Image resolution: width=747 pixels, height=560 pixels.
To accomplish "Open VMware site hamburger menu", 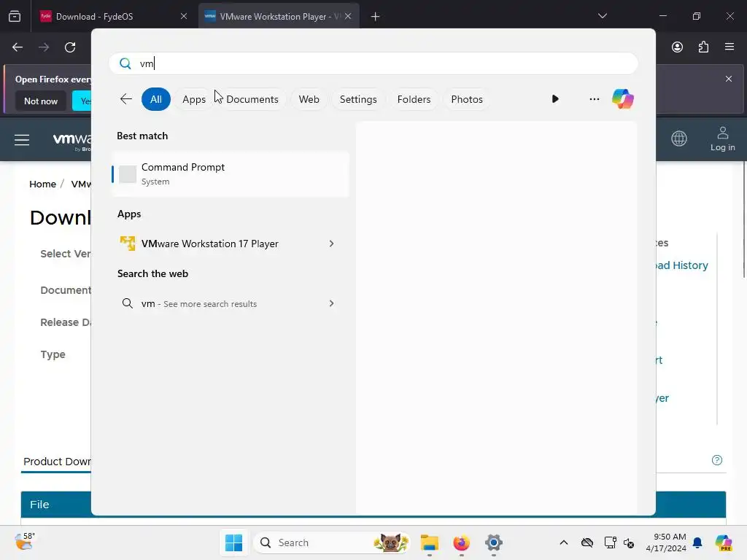I will click(22, 140).
